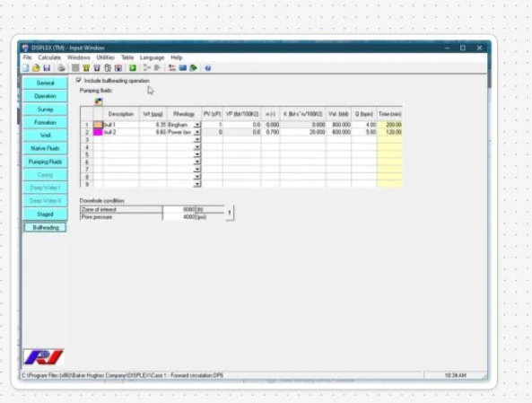Open Rheology dropdown in row 4
The image size is (532, 403).
point(197,147)
